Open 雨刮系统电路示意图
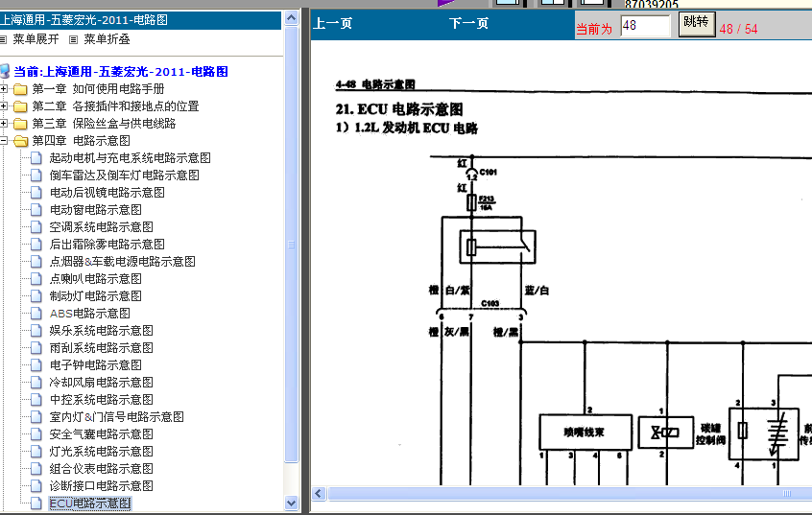This screenshot has height=515, width=812. pos(102,348)
